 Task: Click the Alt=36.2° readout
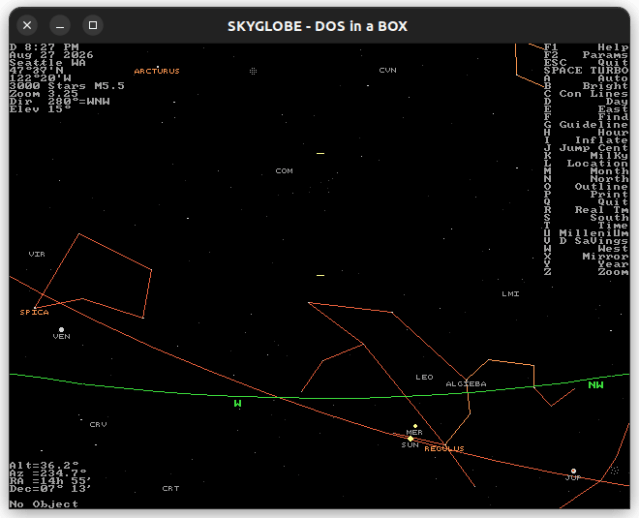point(44,465)
